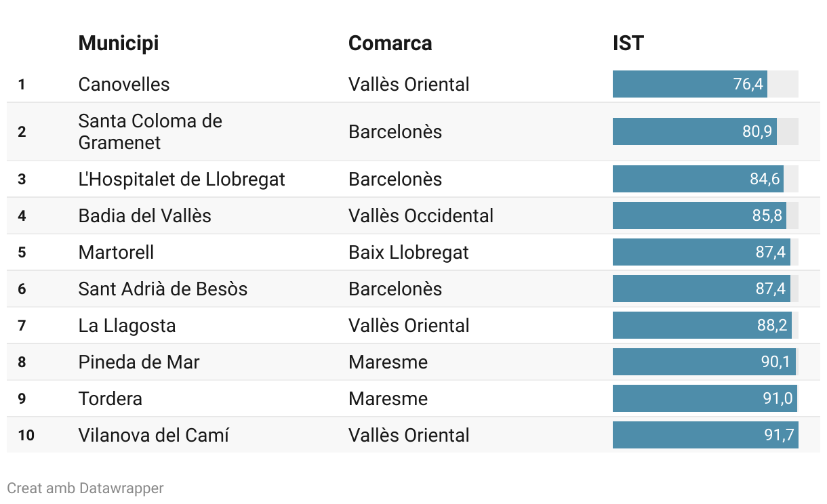Click the IST column header
This screenshot has width=827, height=504.
click(628, 43)
